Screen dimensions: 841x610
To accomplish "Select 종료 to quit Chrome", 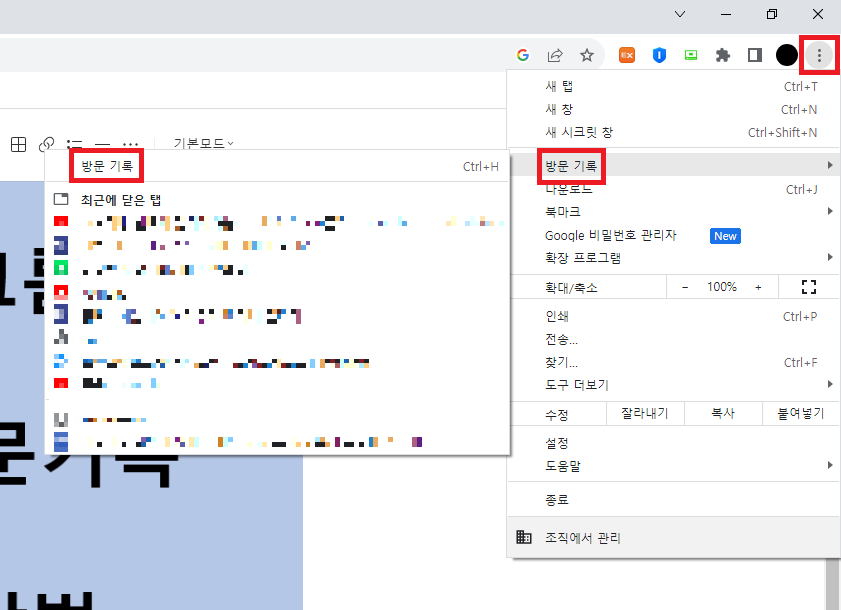I will click(x=673, y=500).
